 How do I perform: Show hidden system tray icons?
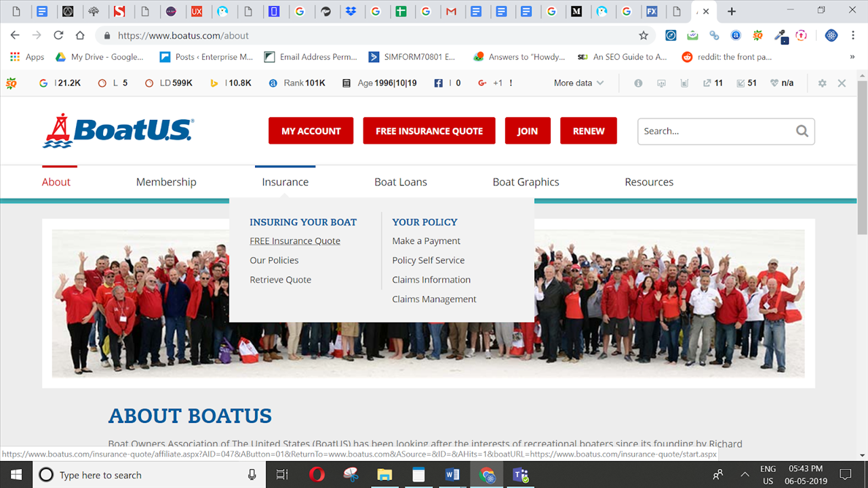pyautogui.click(x=745, y=474)
